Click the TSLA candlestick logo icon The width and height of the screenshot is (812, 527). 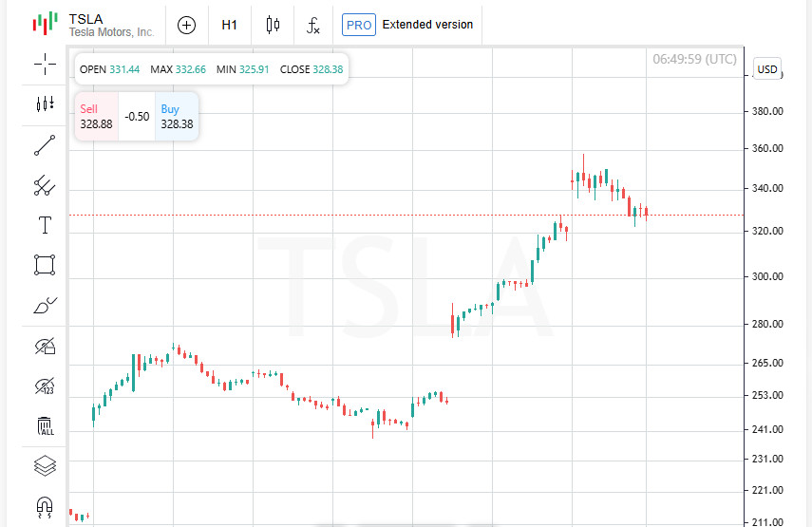click(x=45, y=24)
